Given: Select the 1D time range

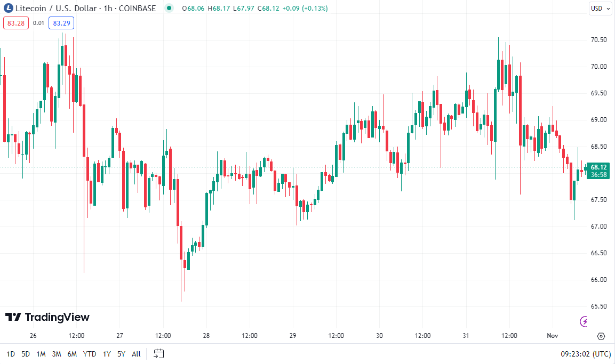Looking at the screenshot, I should [11, 354].
